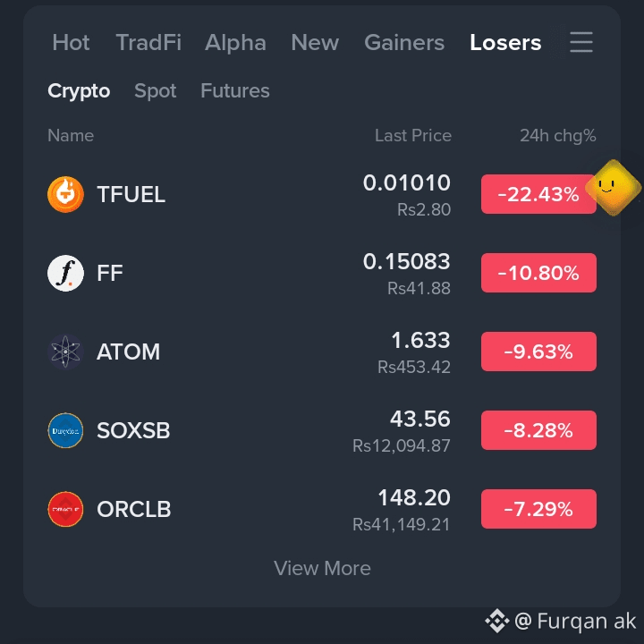Tap the Binance logo beside Furqan ak

pyautogui.click(x=497, y=621)
